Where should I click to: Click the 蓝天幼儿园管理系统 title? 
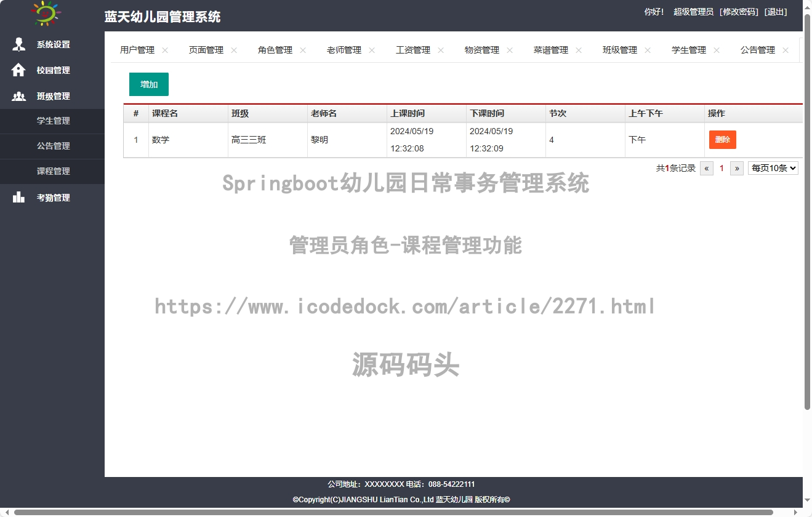point(163,17)
